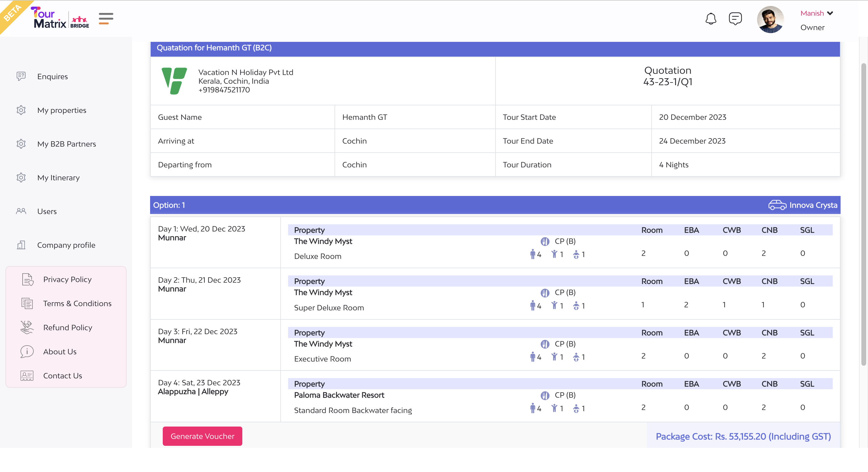Toggle the hamburger menu icon

click(106, 19)
